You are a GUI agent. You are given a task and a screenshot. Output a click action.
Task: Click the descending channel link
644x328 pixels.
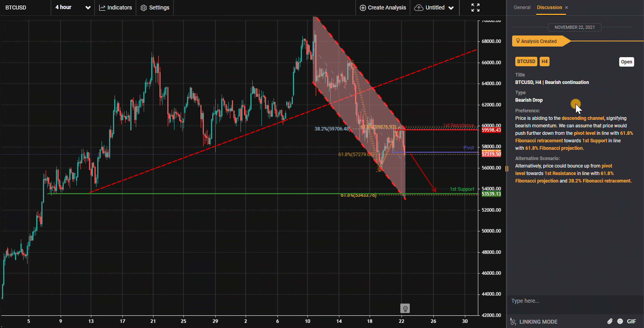[x=583, y=118]
